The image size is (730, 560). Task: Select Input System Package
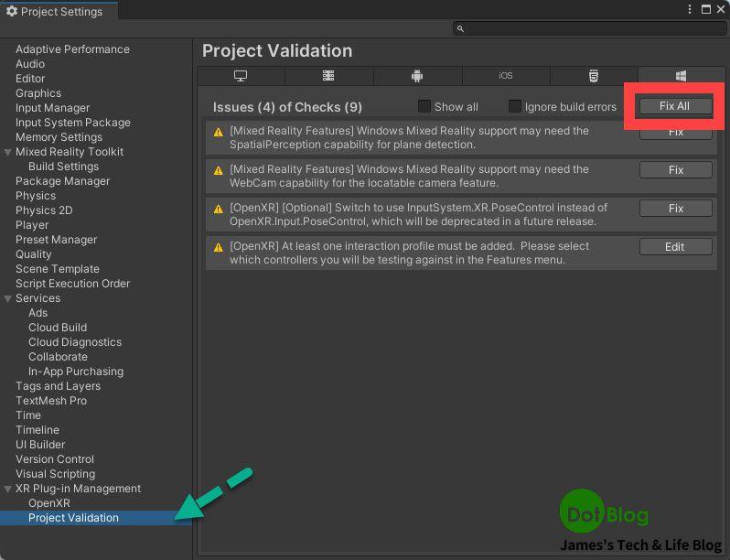[x=73, y=123]
